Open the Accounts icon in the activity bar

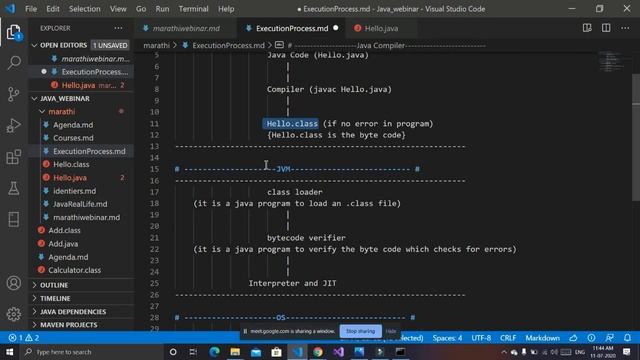click(x=13, y=283)
